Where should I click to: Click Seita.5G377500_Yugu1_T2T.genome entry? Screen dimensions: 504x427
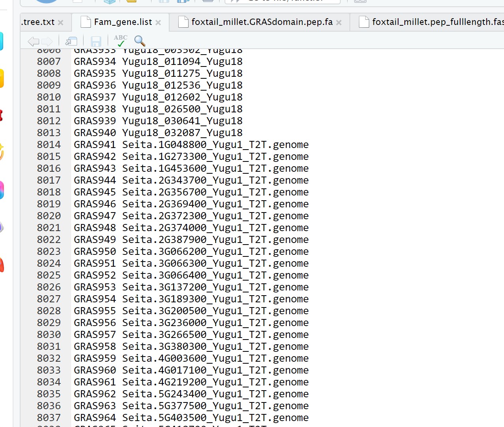215,406
